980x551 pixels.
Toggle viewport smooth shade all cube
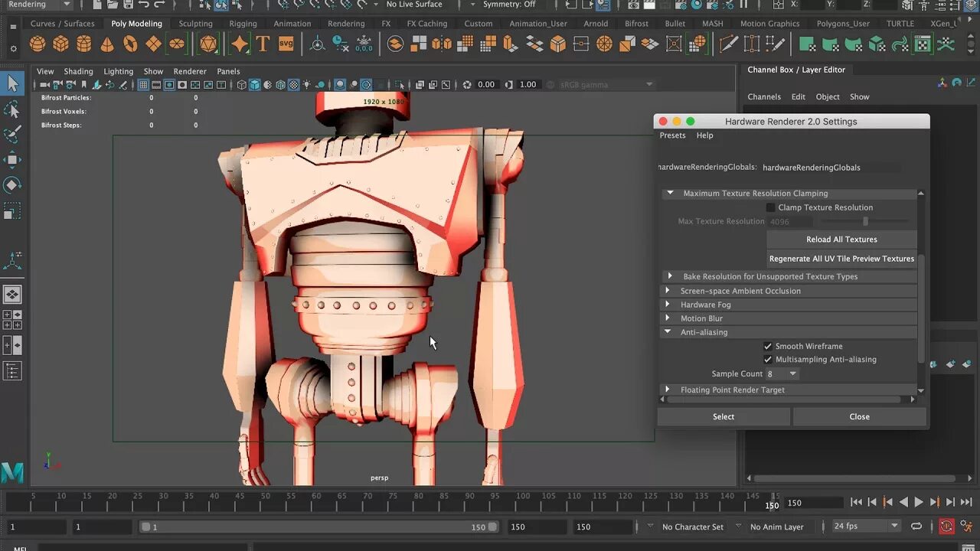(x=255, y=85)
